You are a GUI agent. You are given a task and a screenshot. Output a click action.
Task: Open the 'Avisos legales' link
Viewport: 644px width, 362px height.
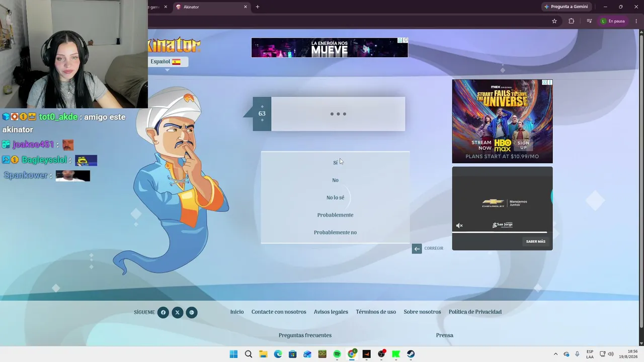[331, 312]
